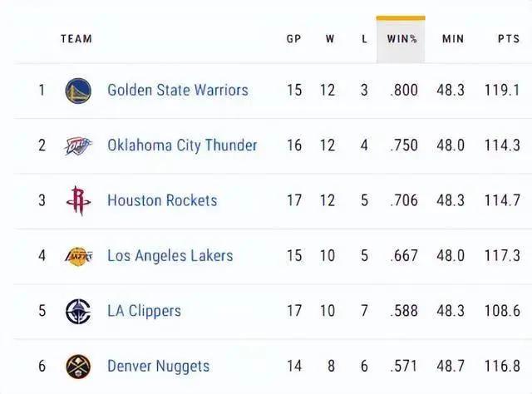Click the Los Angeles Lakers logo

pyautogui.click(x=78, y=256)
